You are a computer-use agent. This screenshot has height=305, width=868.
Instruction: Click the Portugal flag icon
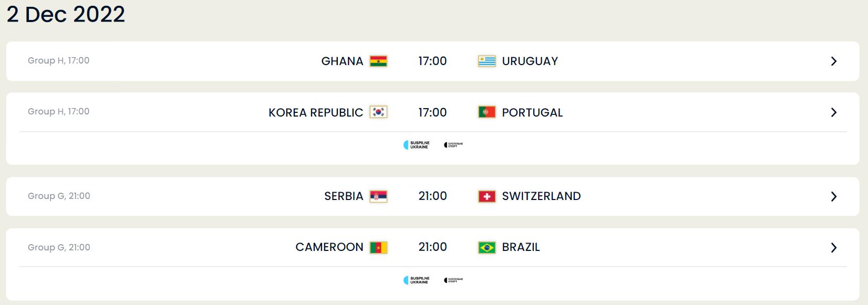487,112
